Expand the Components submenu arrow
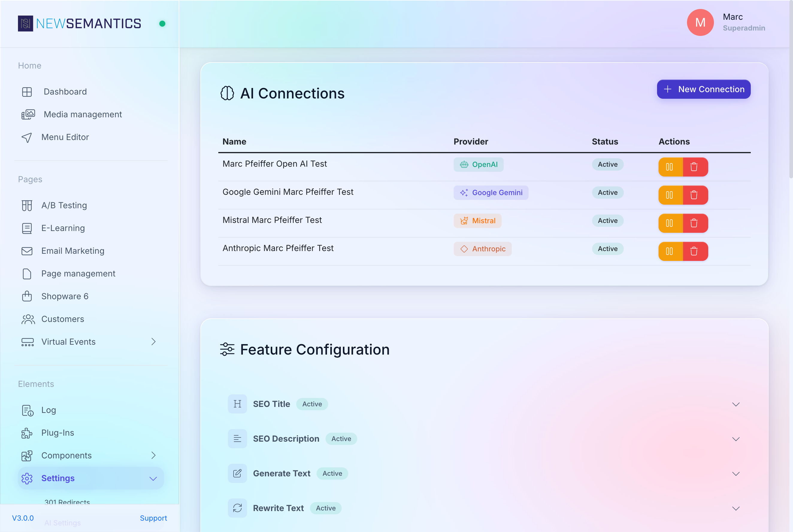 [x=154, y=455]
